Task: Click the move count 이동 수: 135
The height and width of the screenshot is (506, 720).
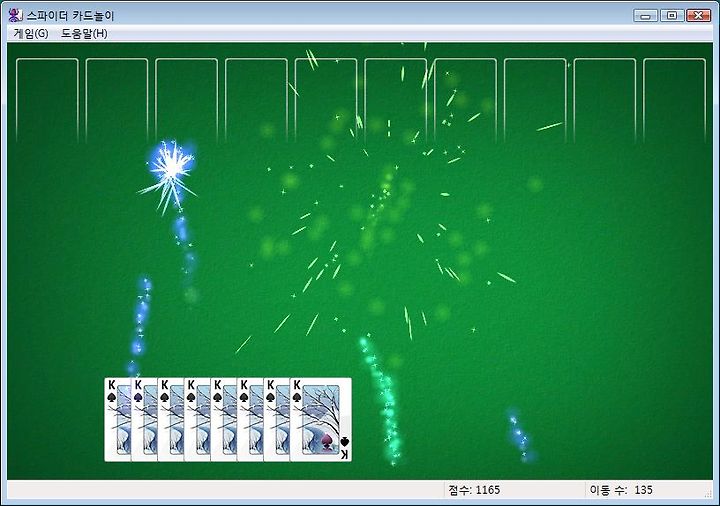Action: [x=621, y=490]
